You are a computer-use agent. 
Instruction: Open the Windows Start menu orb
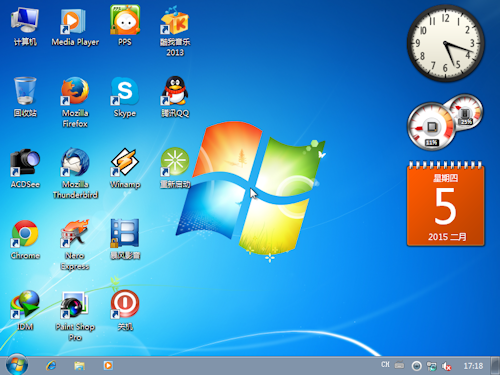coord(17,365)
